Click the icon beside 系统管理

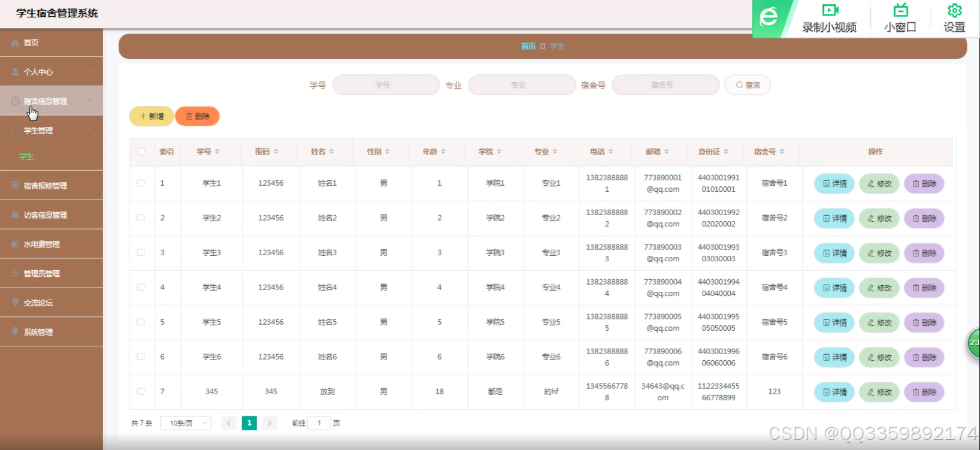click(x=16, y=331)
